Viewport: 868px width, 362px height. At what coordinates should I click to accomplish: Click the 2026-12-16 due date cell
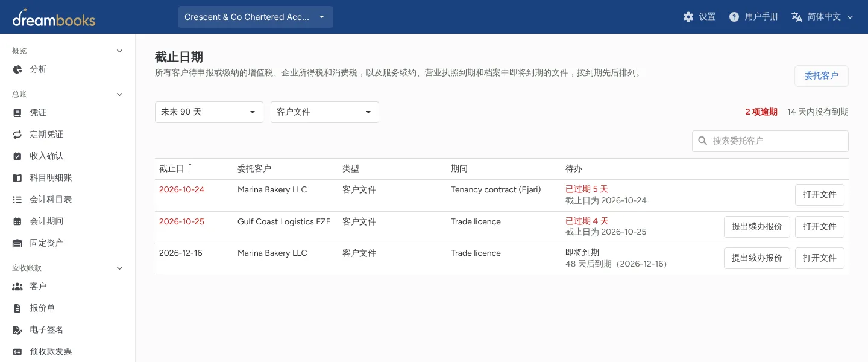pos(181,253)
